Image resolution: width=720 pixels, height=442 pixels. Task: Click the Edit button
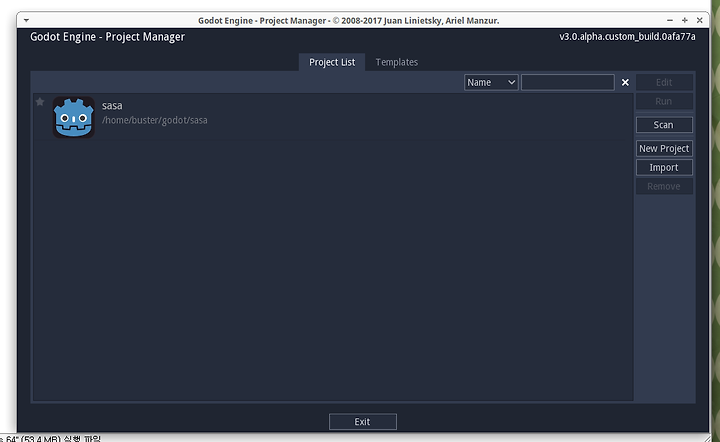664,83
